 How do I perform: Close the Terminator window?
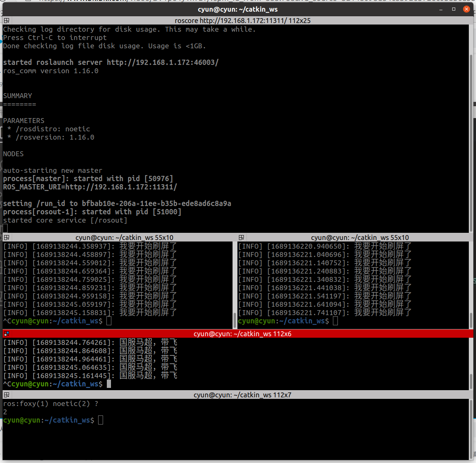pyautogui.click(x=467, y=9)
